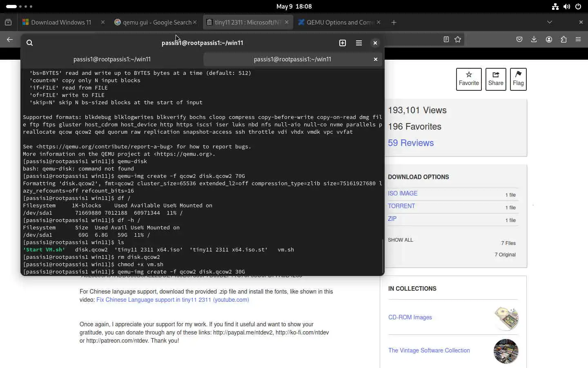Click the volume icon in top bar

coord(567,7)
